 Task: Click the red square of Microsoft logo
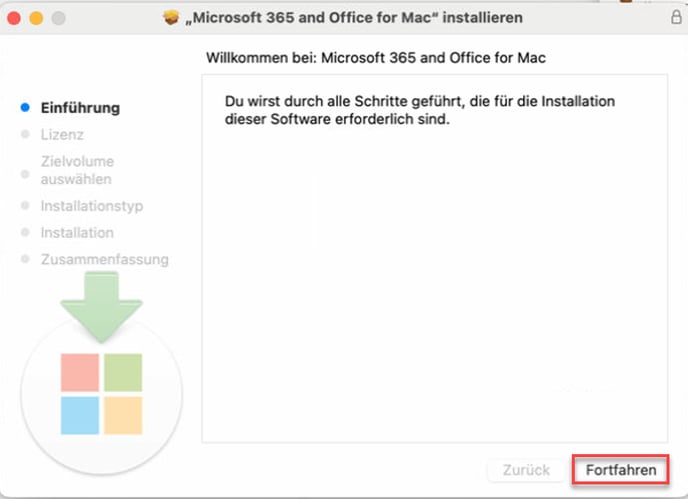point(80,373)
